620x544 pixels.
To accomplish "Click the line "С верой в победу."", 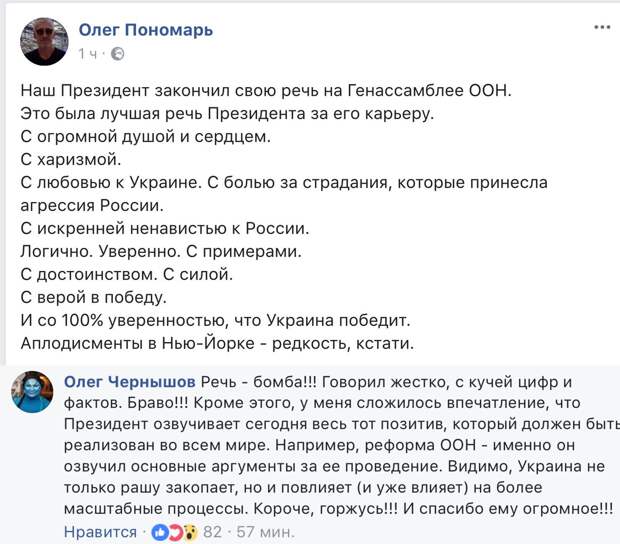I will pos(93,297).
